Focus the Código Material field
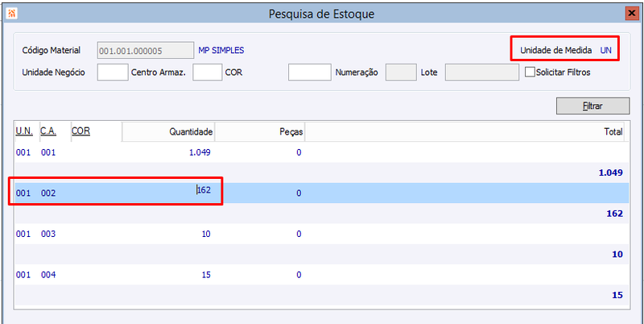Image resolution: width=644 pixels, height=324 pixels. point(146,51)
